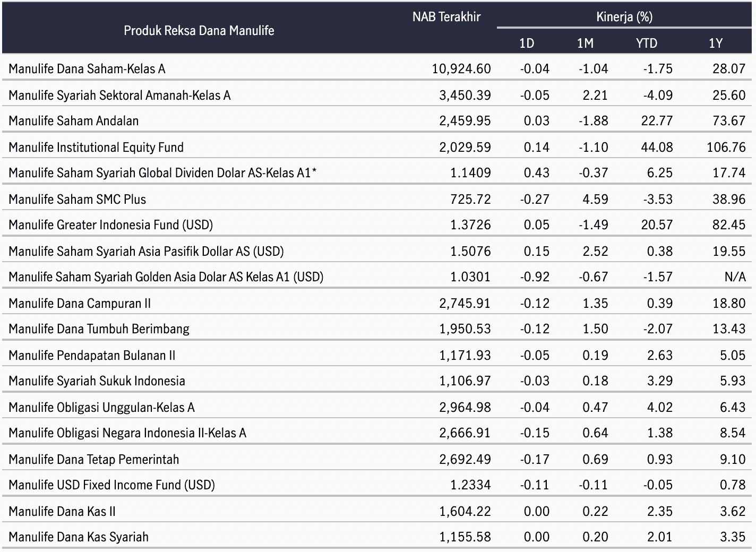The image size is (756, 552).
Task: Click 1M value 2.52
Action: pyautogui.click(x=595, y=251)
